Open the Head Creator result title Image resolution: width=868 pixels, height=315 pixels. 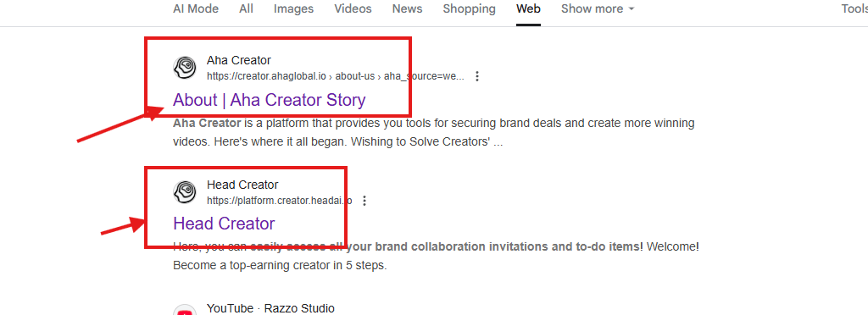(224, 224)
